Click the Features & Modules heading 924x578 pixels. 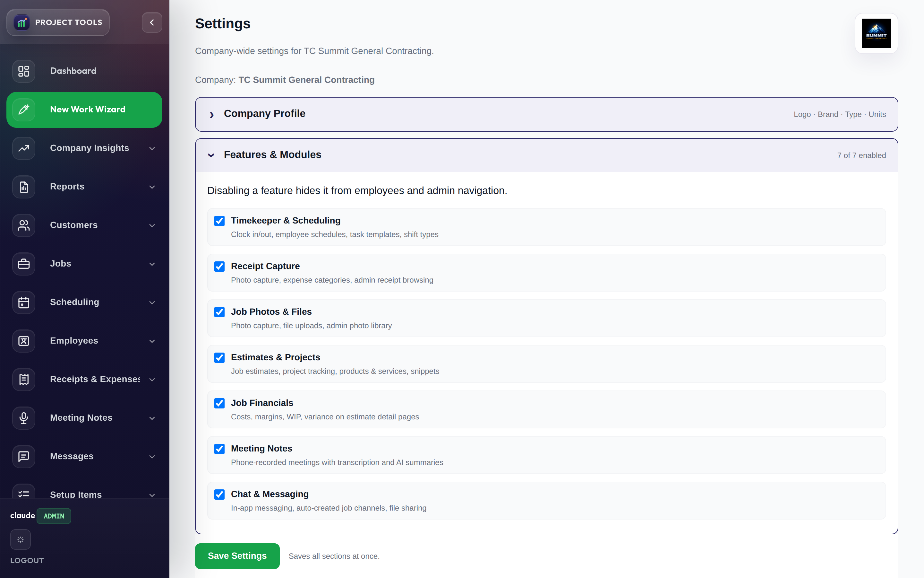[273, 155]
